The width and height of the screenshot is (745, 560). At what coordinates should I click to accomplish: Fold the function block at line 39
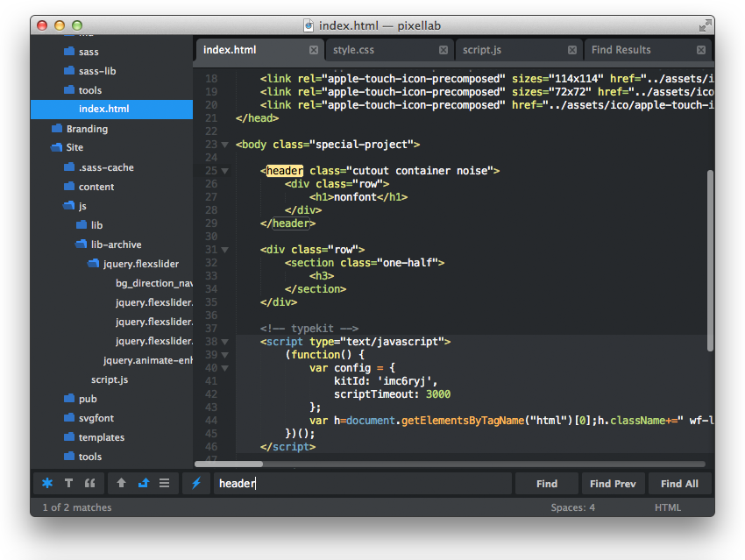point(224,355)
